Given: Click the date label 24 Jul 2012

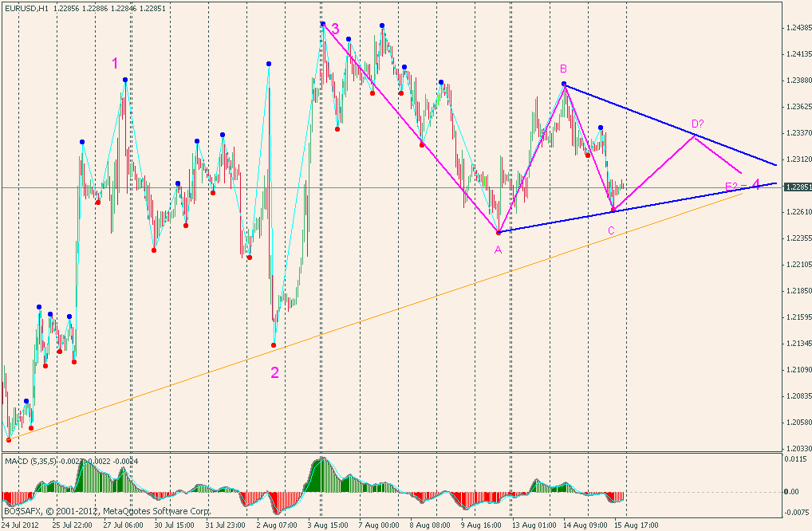Looking at the screenshot, I should click(21, 525).
